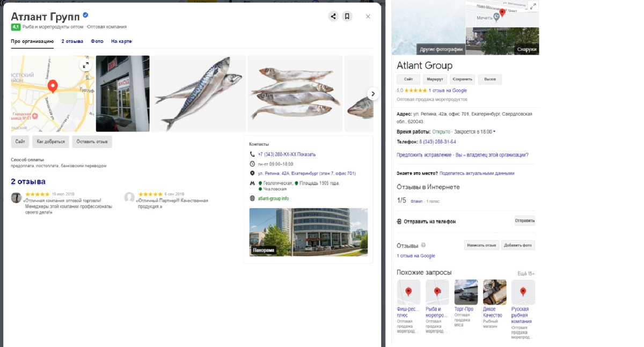Open the Торг-Про similar place
The image size is (644, 347).
(x=466, y=303)
